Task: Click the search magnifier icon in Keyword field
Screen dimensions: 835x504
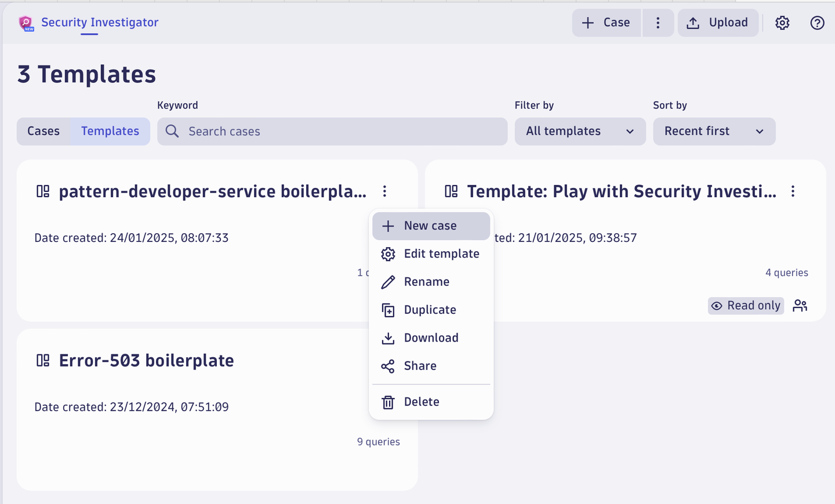Action: (x=172, y=131)
